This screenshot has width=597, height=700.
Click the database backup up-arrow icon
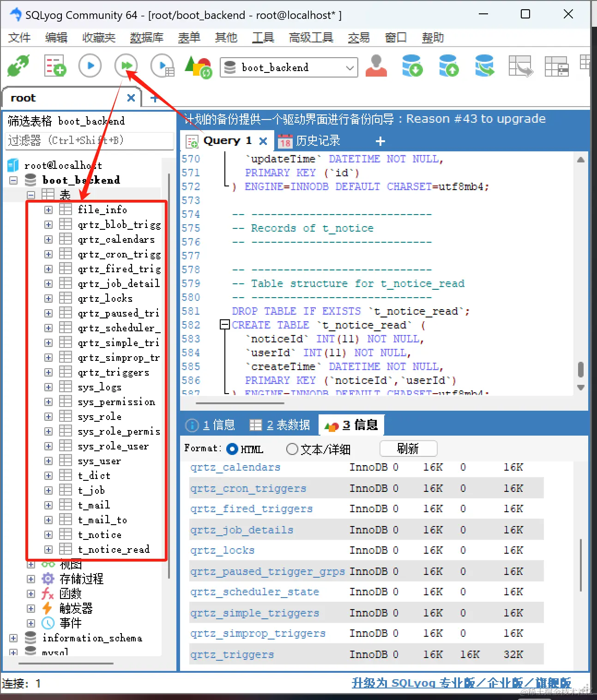point(449,66)
